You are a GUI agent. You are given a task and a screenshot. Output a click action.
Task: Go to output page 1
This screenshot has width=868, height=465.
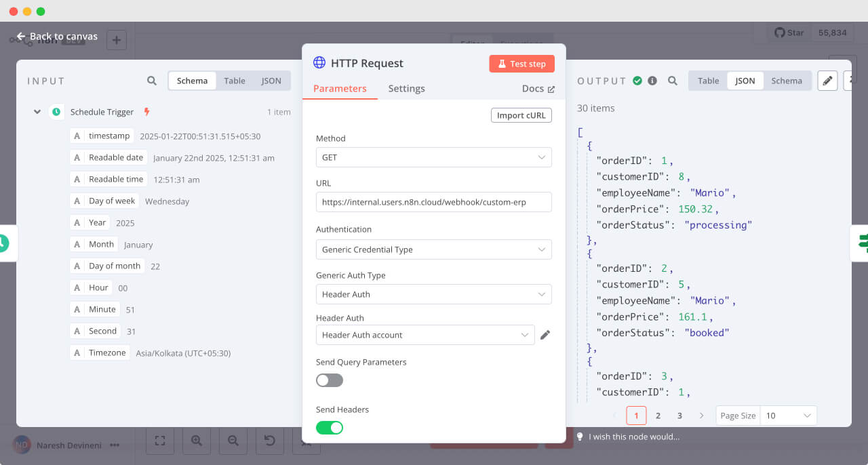coord(636,416)
